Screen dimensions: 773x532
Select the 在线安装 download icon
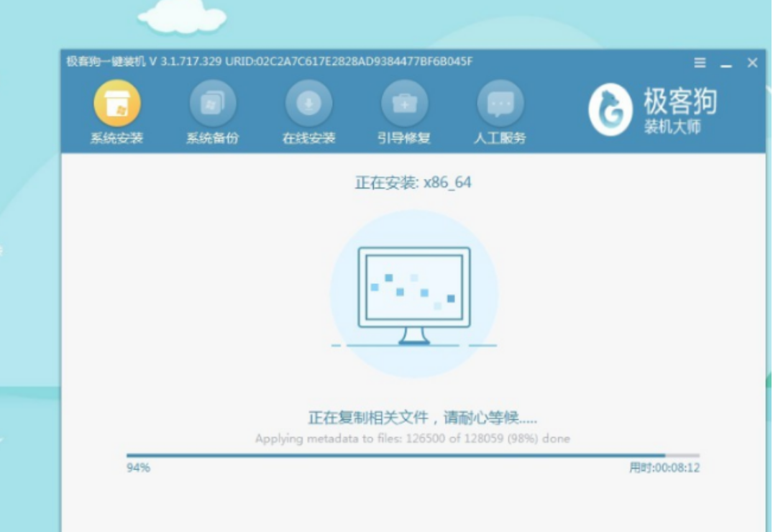(x=308, y=104)
